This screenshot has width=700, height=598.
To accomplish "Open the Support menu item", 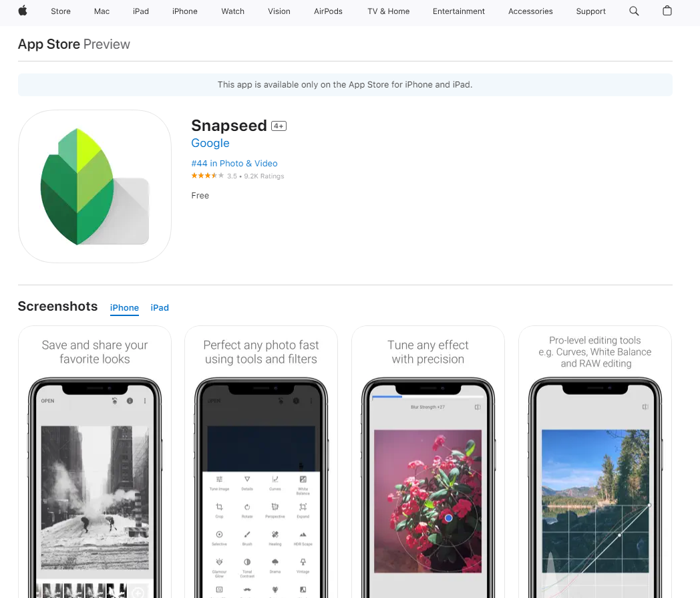I will coord(590,11).
